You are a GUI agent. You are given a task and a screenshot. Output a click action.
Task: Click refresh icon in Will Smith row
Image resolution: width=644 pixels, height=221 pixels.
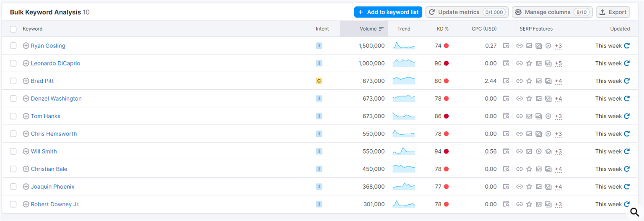point(627,151)
